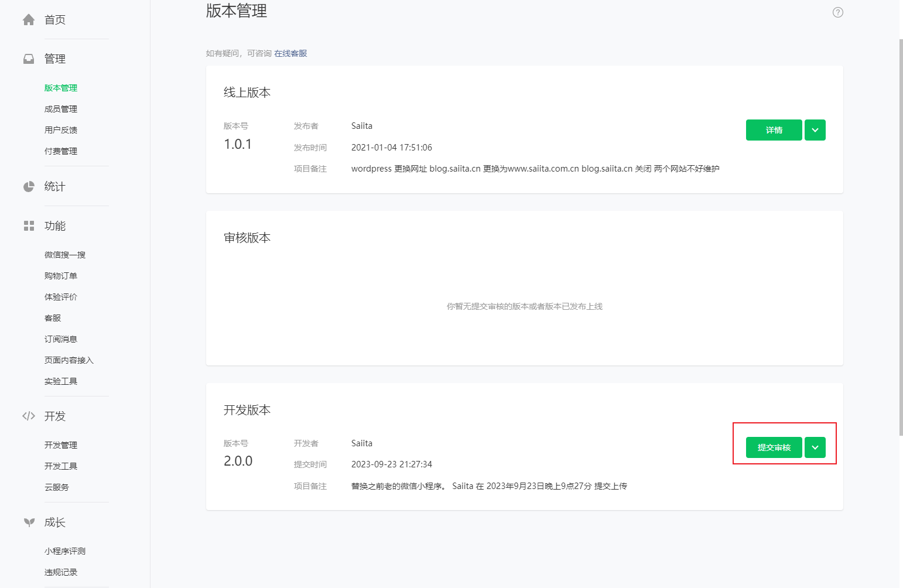This screenshot has height=588, width=903.
Task: Open the 在线客服 link
Action: point(290,53)
